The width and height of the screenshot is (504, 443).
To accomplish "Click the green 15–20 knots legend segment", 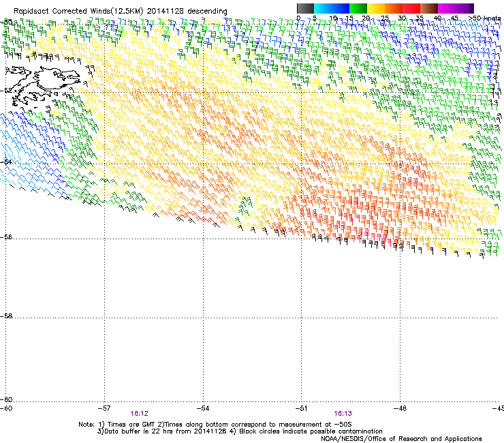I will (x=358, y=8).
